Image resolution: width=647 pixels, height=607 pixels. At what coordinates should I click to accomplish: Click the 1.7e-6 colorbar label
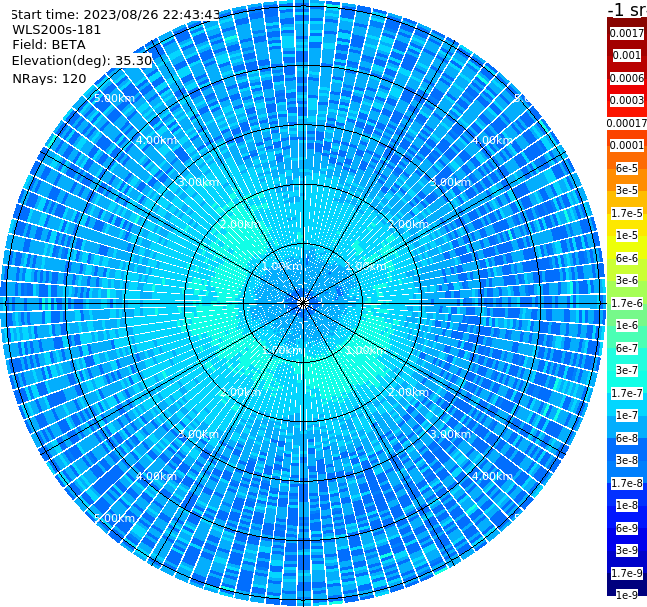[x=627, y=303]
